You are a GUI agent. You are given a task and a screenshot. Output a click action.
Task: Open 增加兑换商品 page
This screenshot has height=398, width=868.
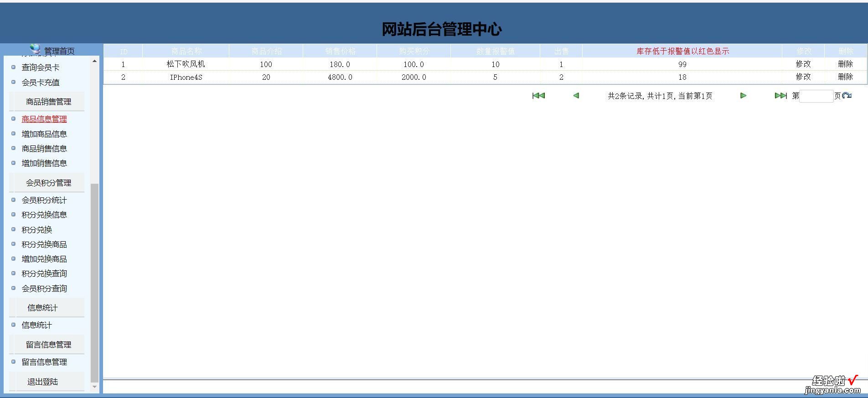(44, 259)
